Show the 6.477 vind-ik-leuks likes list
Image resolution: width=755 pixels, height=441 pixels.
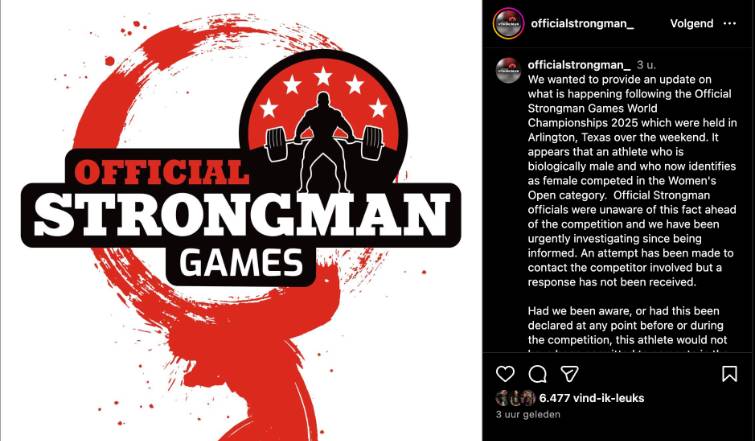591,398
